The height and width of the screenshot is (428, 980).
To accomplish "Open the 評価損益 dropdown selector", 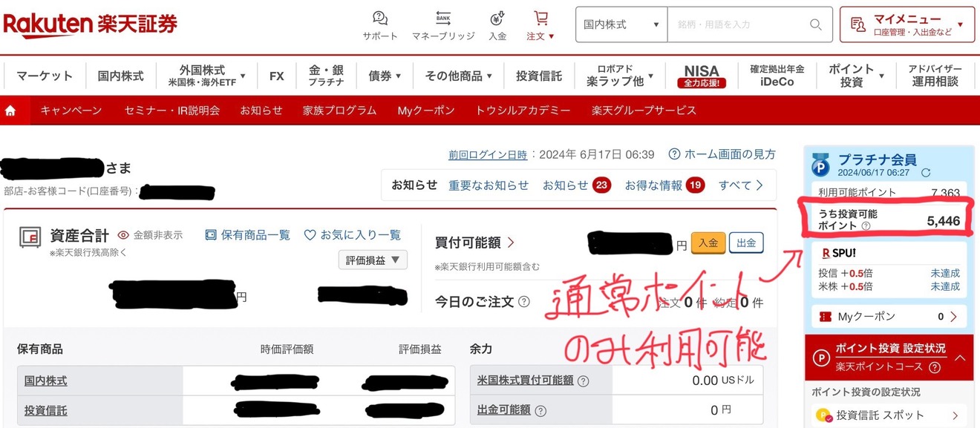I will click(373, 260).
